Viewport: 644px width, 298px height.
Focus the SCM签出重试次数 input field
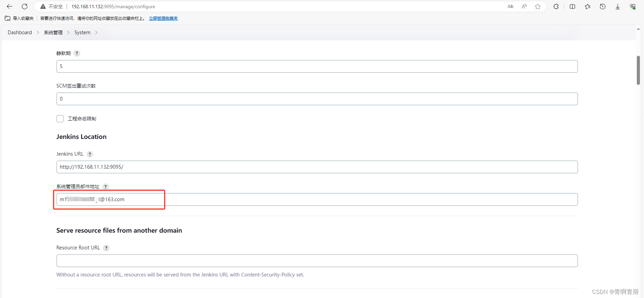pos(317,99)
